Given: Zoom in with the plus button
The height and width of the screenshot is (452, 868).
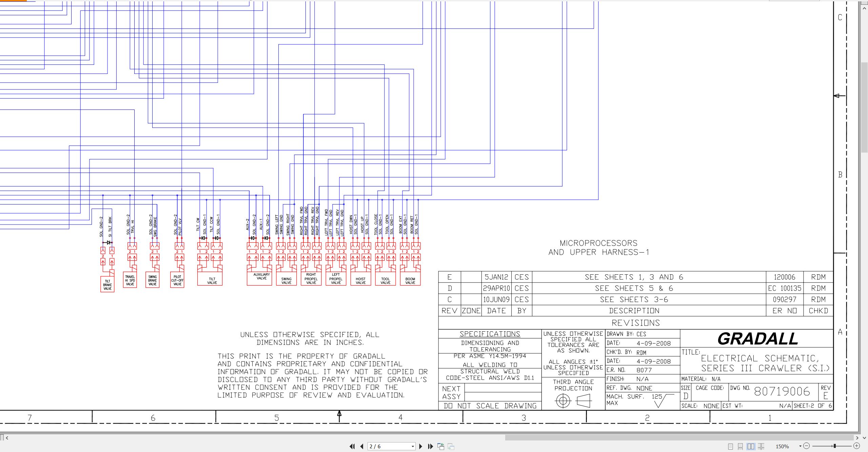Looking at the screenshot, I should tap(857, 446).
